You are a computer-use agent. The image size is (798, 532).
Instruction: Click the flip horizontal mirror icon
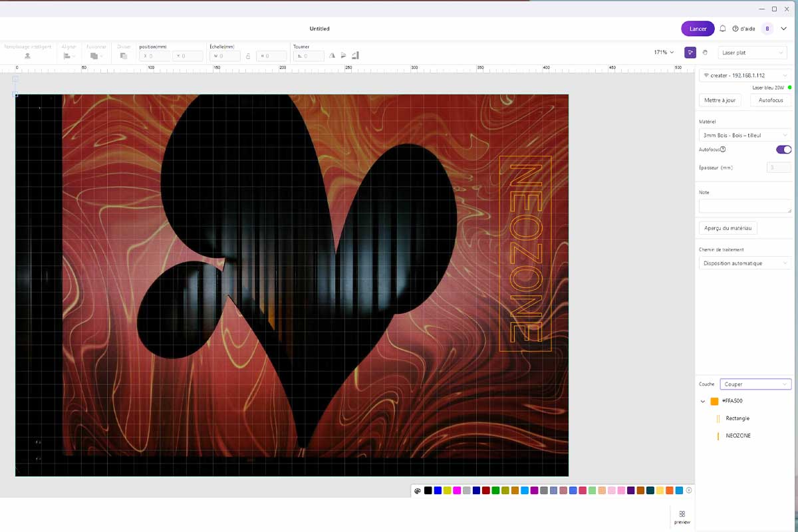tap(332, 56)
